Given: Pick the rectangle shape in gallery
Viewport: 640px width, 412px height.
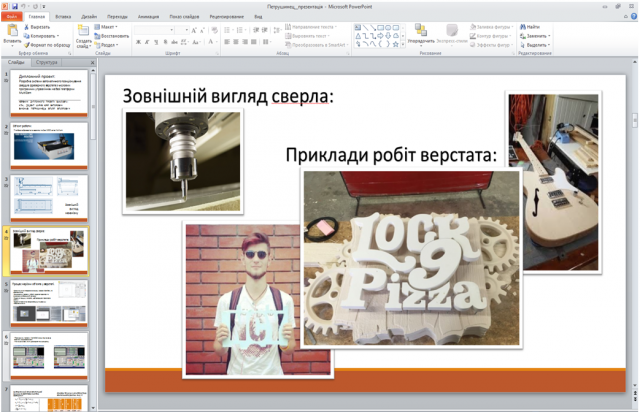Looking at the screenshot, I should click(380, 27).
